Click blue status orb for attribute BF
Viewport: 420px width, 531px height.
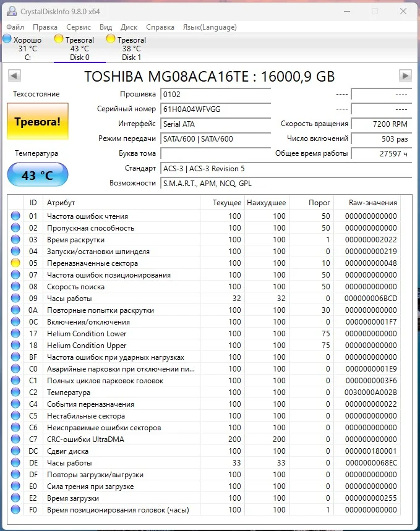click(15, 357)
